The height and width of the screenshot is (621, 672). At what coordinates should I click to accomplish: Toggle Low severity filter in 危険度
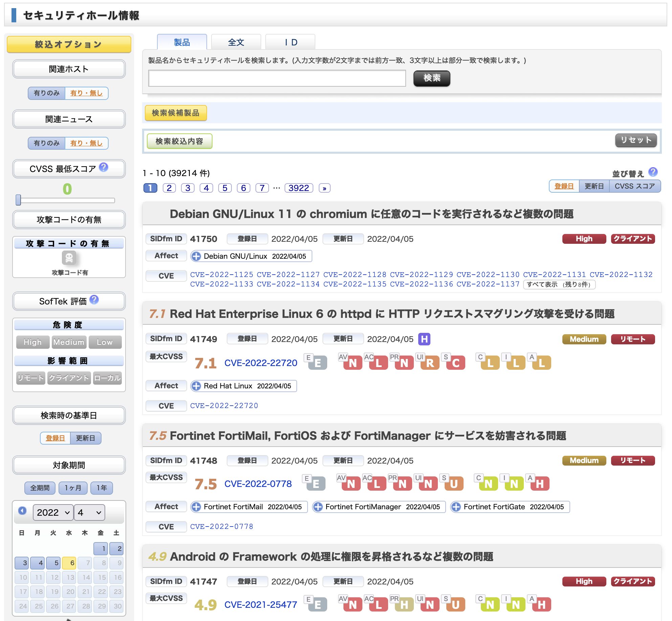105,342
